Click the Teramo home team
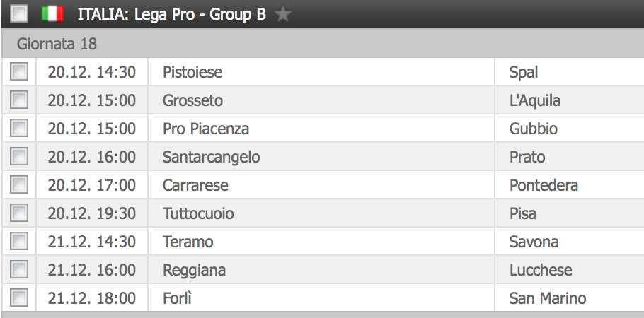644x318 pixels. tap(188, 242)
